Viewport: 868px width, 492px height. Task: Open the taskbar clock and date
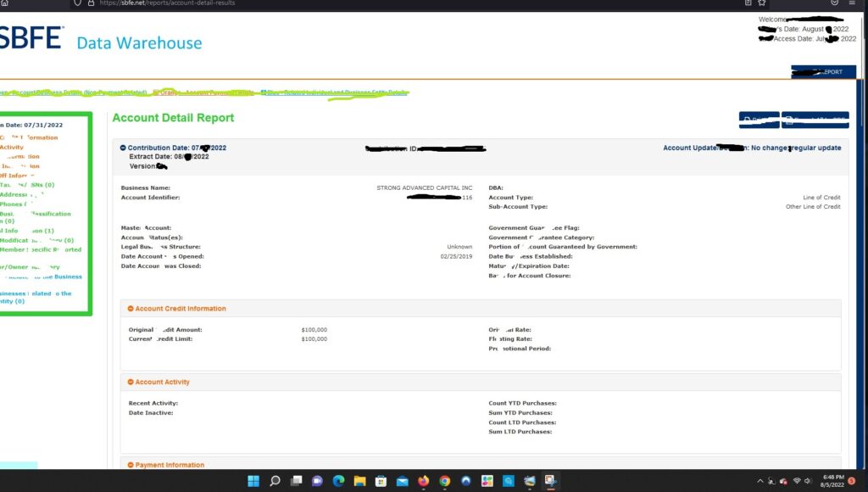(832, 481)
